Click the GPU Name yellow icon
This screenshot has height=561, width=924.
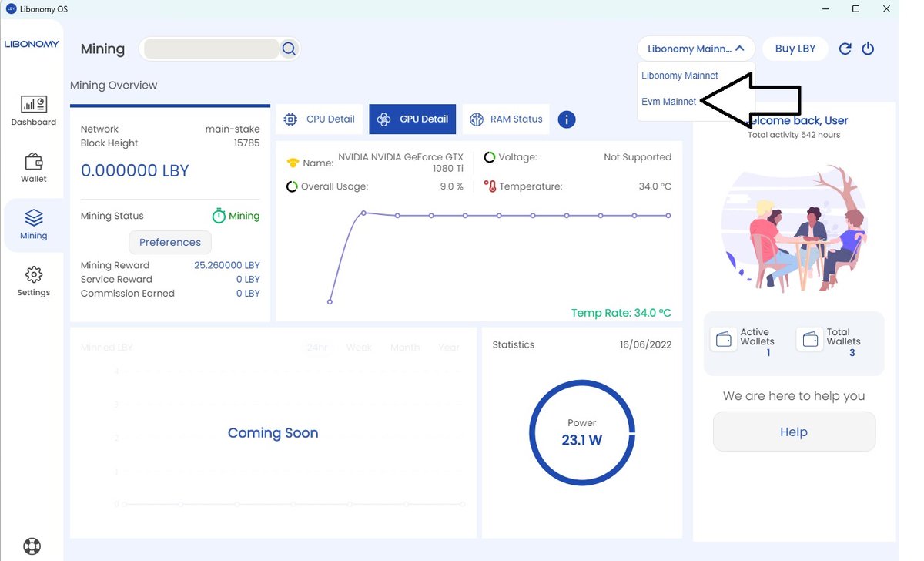point(293,163)
